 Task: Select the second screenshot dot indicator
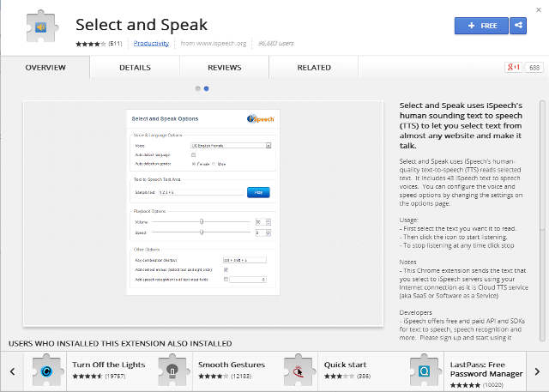tap(206, 88)
